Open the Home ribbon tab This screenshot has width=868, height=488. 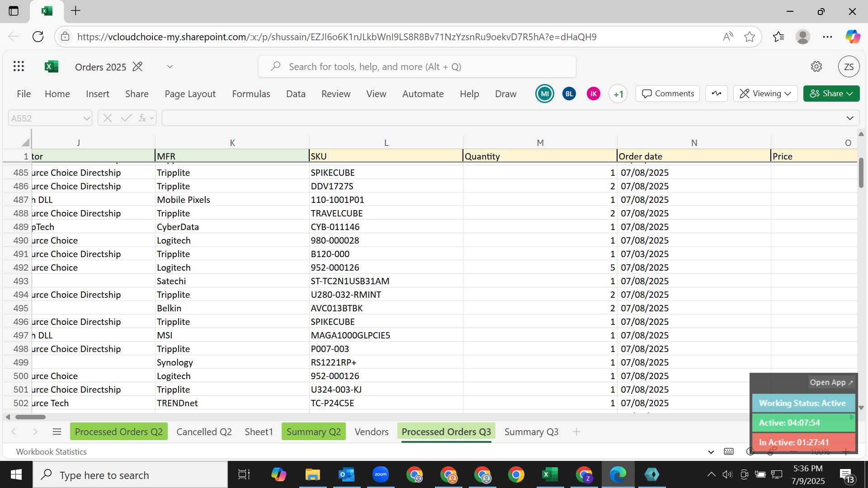pos(57,94)
